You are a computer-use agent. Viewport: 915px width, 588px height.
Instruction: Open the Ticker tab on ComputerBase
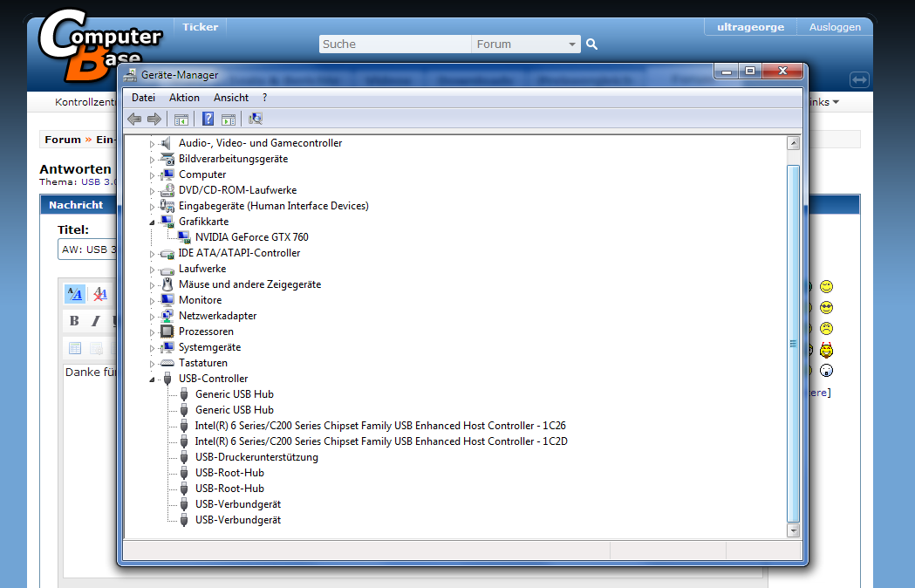coord(200,27)
